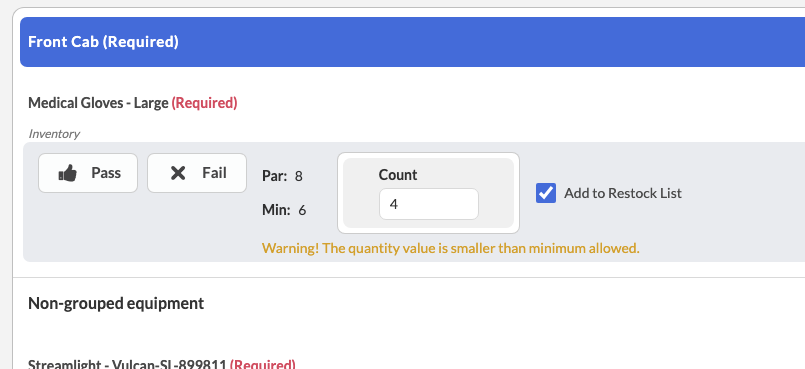Uncheck the Add to Restock List checkbox
Viewport: 805px width, 369px height.
(x=546, y=193)
